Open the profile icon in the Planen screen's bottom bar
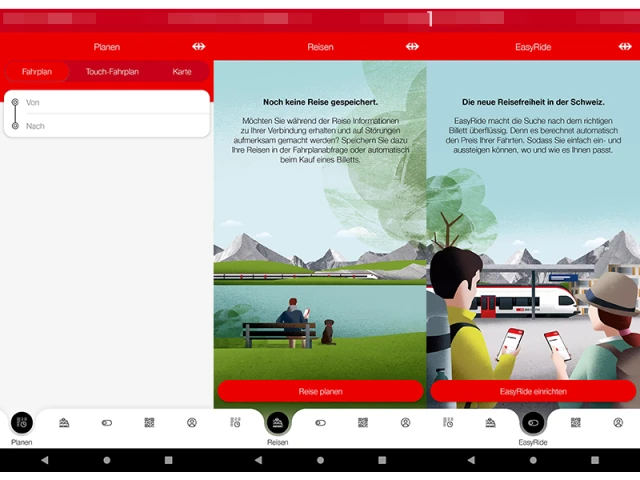640x480 pixels. [x=192, y=423]
